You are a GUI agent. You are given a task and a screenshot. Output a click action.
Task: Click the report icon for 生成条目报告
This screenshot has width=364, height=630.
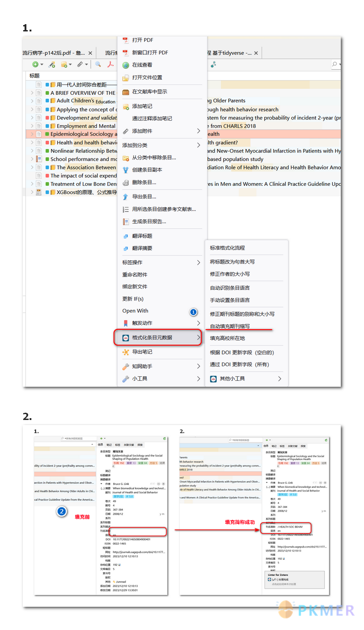[126, 221]
